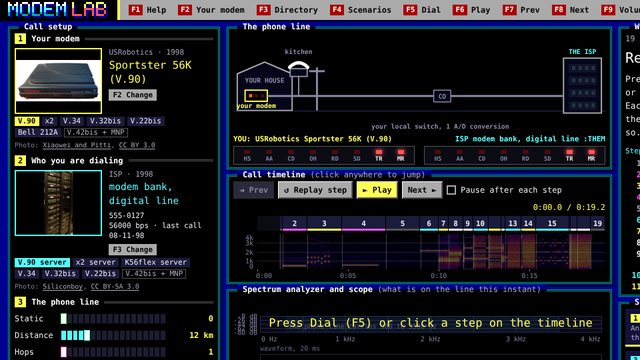This screenshot has width=640, height=360.
Task: Open F2 Your modem menu item
Action: click(x=211, y=10)
